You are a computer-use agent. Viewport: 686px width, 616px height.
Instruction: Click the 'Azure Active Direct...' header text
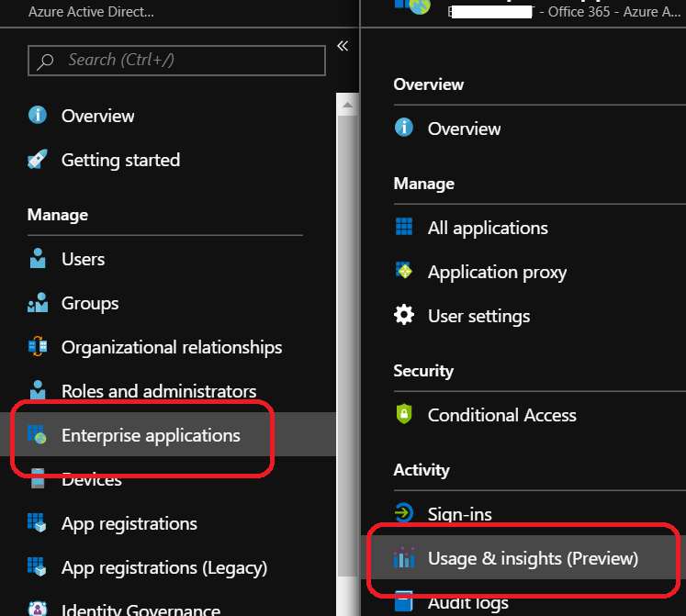[91, 12]
